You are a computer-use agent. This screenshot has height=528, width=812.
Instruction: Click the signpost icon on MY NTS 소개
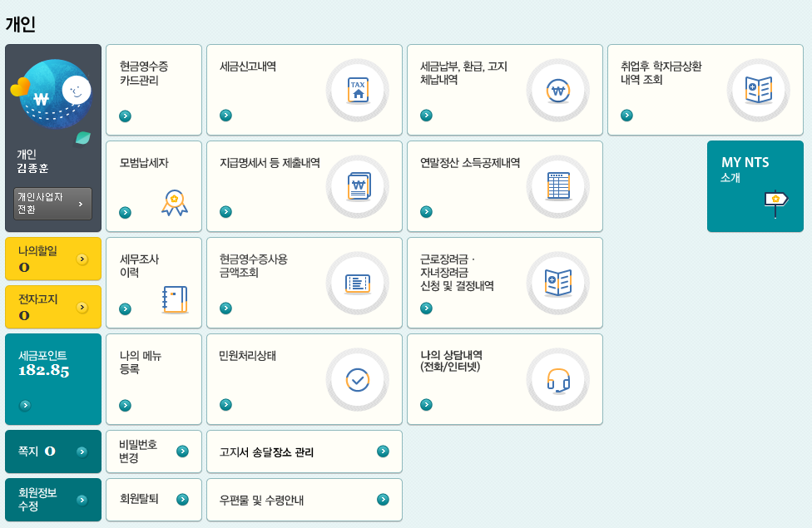click(775, 201)
